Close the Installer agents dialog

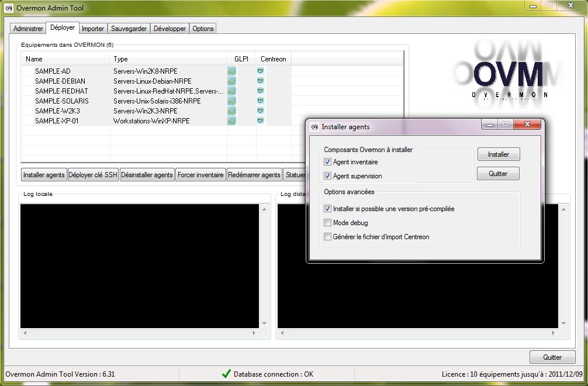[527, 124]
